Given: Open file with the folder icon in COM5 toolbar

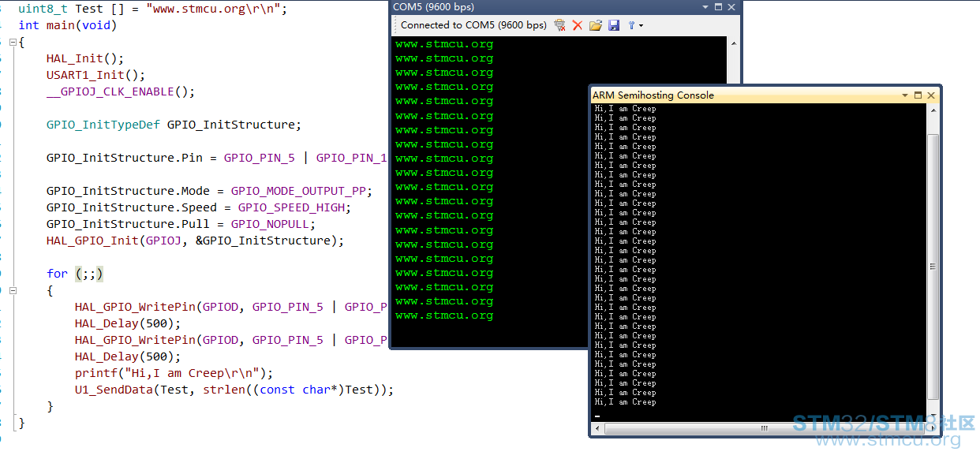Looking at the screenshot, I should tap(596, 25).
